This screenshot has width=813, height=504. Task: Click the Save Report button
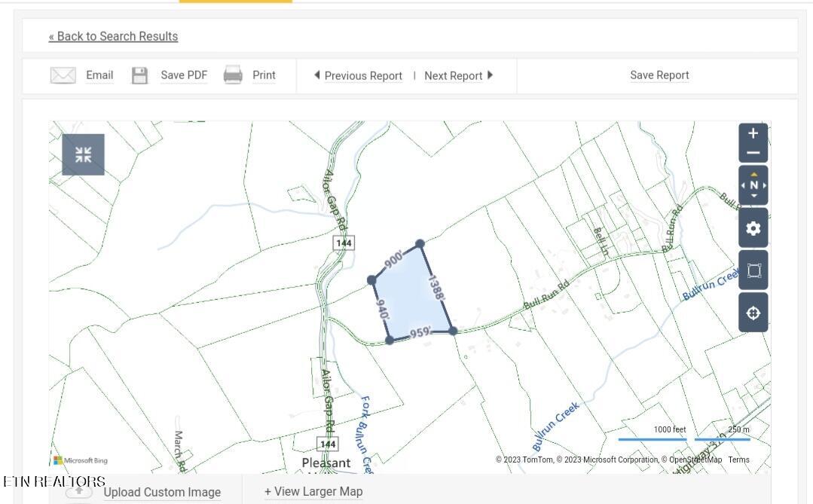(659, 75)
